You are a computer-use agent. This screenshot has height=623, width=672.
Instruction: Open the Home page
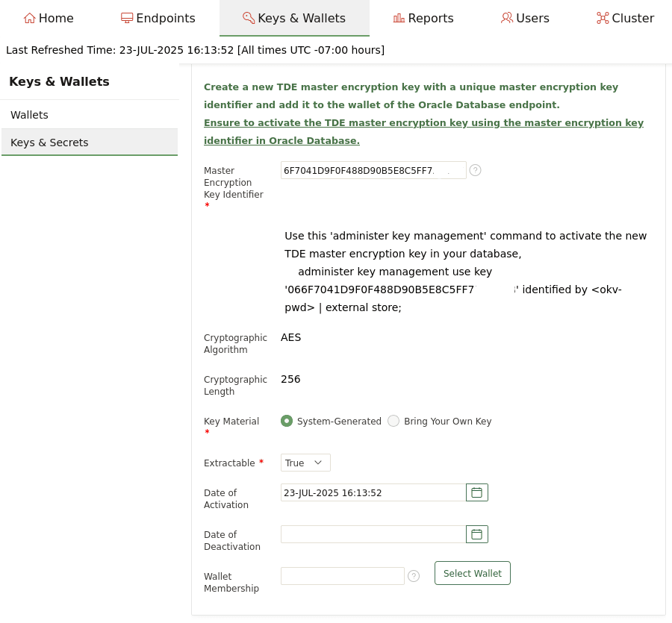point(30,18)
